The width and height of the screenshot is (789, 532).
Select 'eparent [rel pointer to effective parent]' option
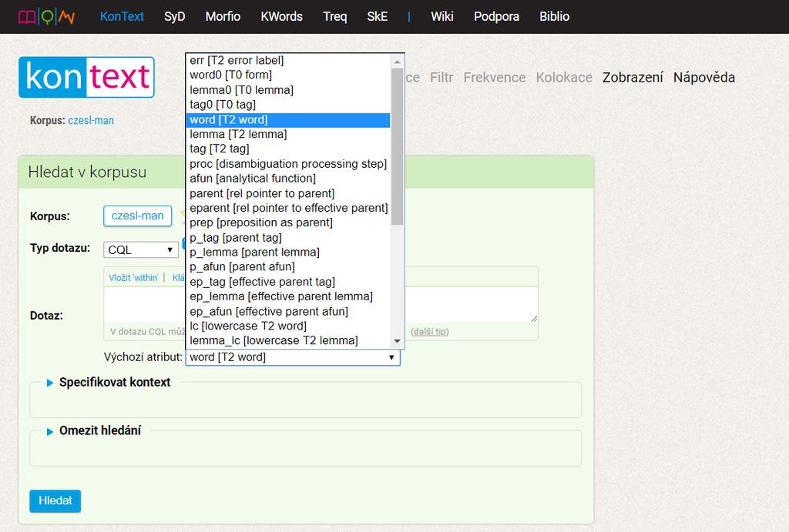(288, 208)
